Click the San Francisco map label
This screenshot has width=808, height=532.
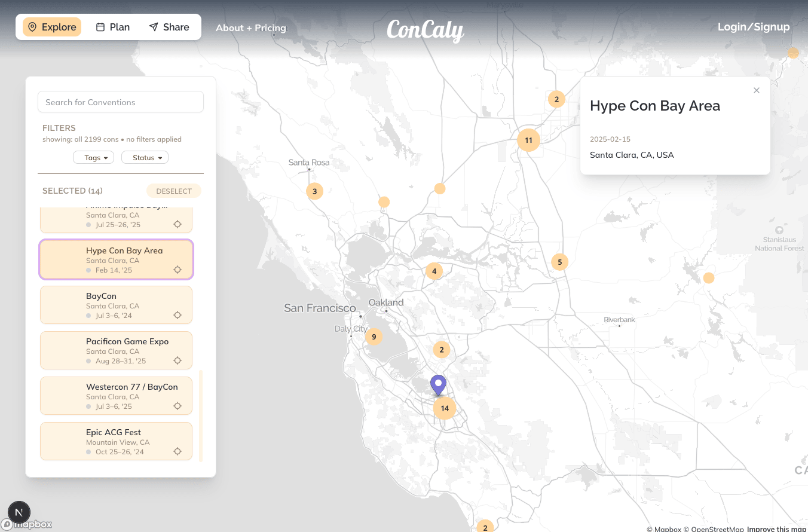(x=320, y=308)
